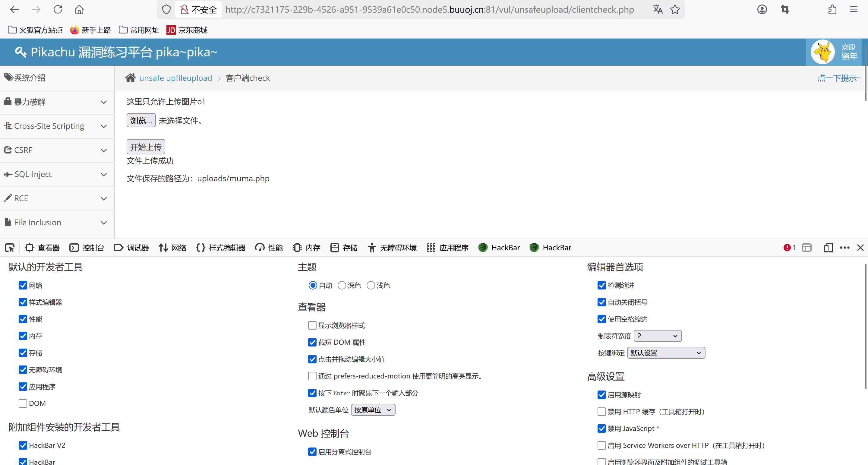
Task: Click the element picker icon in devtools
Action: (x=10, y=248)
